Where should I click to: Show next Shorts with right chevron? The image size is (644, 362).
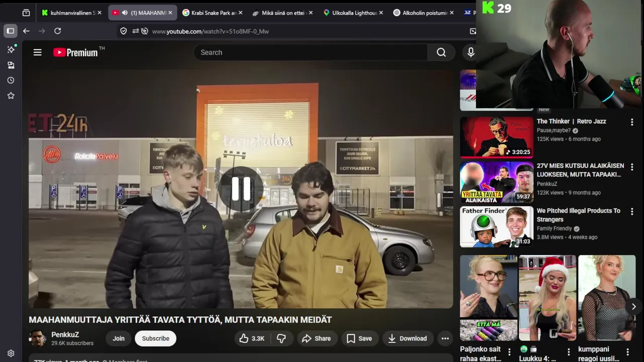(633, 307)
